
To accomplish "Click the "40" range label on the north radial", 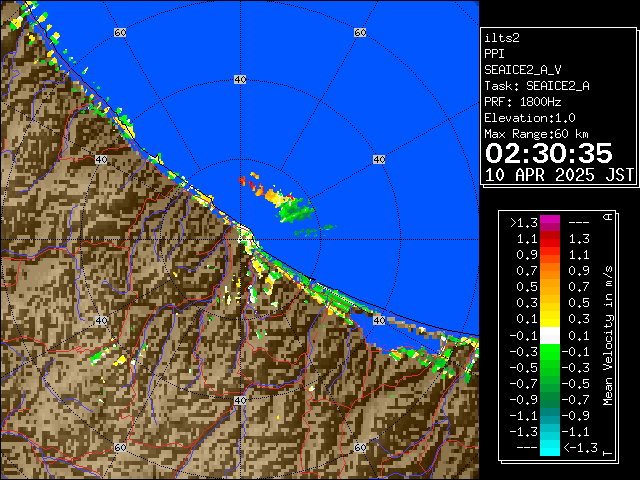I will click(x=240, y=80).
